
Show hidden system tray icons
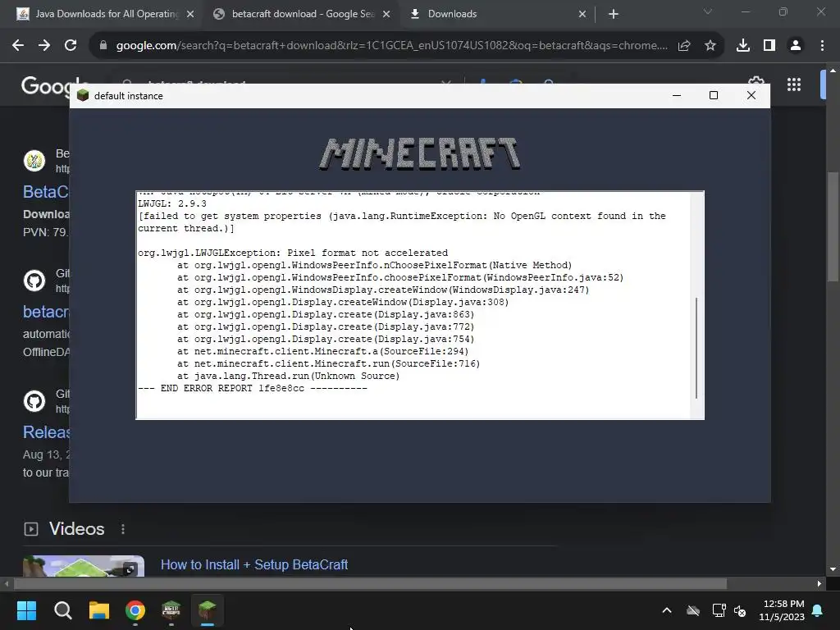666,610
